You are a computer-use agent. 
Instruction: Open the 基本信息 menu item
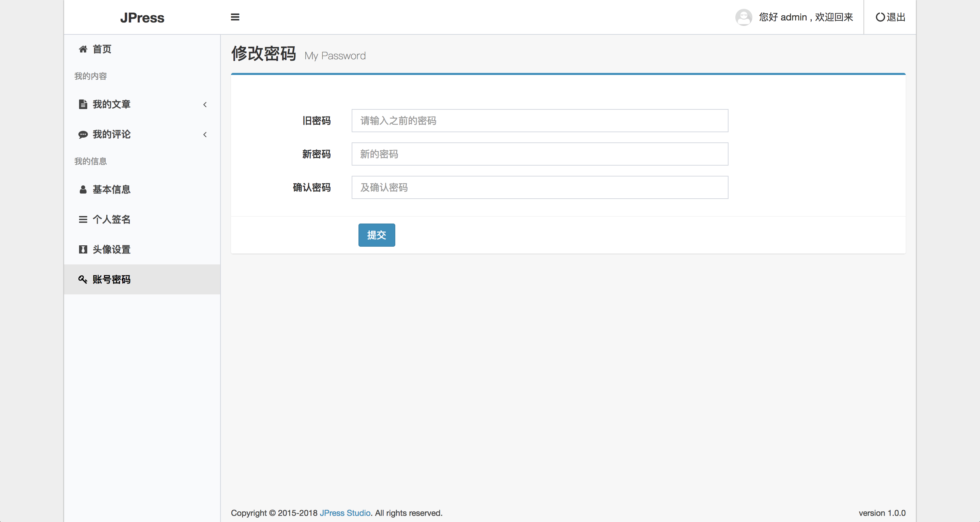click(111, 189)
